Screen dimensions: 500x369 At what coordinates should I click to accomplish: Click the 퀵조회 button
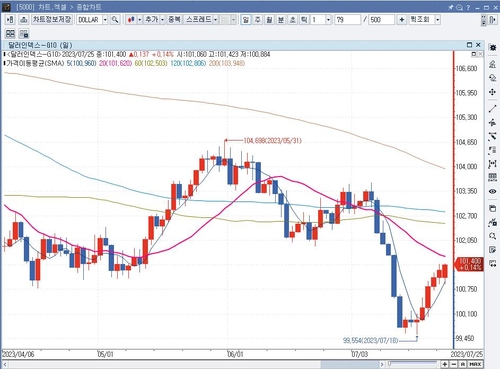click(x=422, y=20)
